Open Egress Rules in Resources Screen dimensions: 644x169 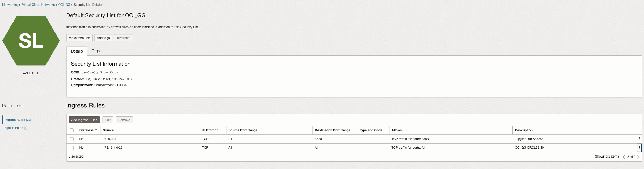click(16, 128)
